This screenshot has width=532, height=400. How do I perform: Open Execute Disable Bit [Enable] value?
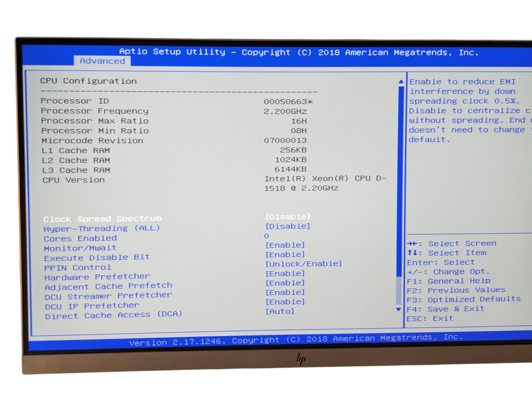tap(285, 255)
